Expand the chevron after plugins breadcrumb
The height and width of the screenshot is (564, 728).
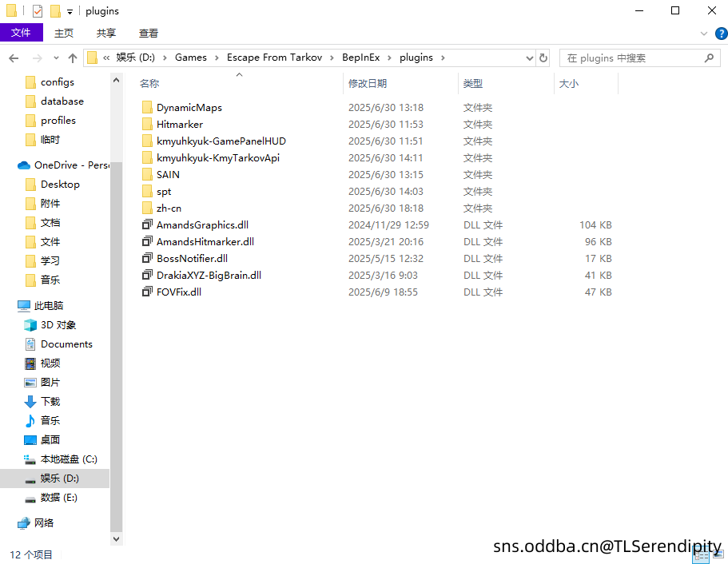click(x=443, y=58)
